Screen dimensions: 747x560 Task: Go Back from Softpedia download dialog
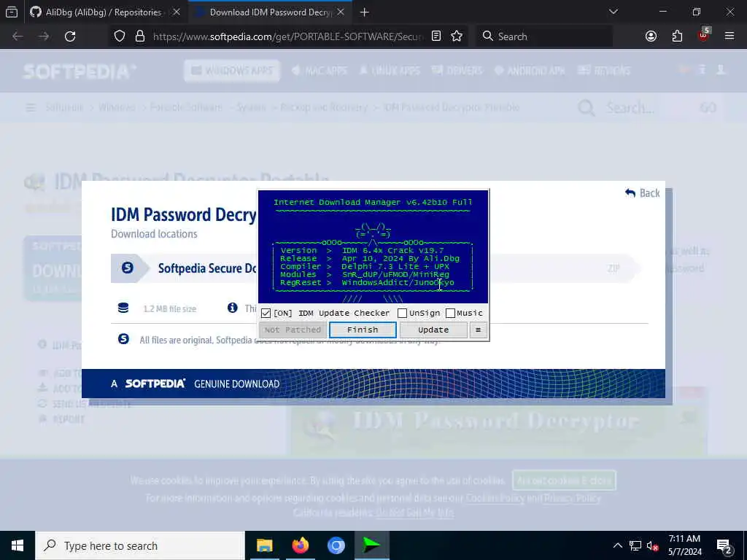643,192
